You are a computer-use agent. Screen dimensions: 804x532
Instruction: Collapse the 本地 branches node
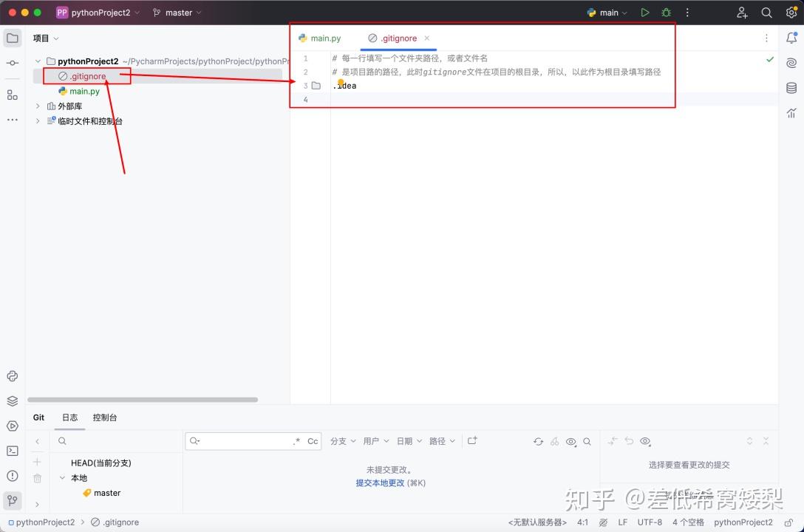[x=62, y=477]
